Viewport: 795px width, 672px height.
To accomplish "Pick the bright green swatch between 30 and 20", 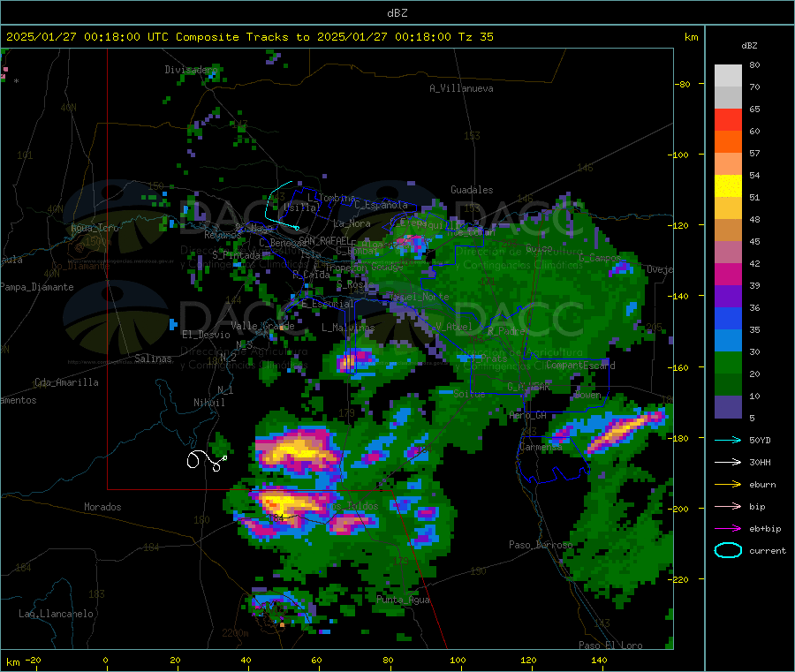I will pyautogui.click(x=728, y=363).
